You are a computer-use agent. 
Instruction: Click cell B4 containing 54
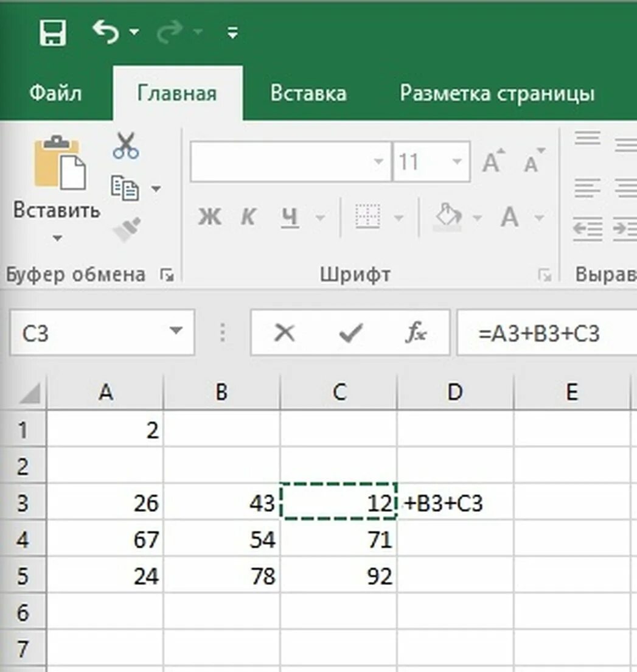coord(222,539)
